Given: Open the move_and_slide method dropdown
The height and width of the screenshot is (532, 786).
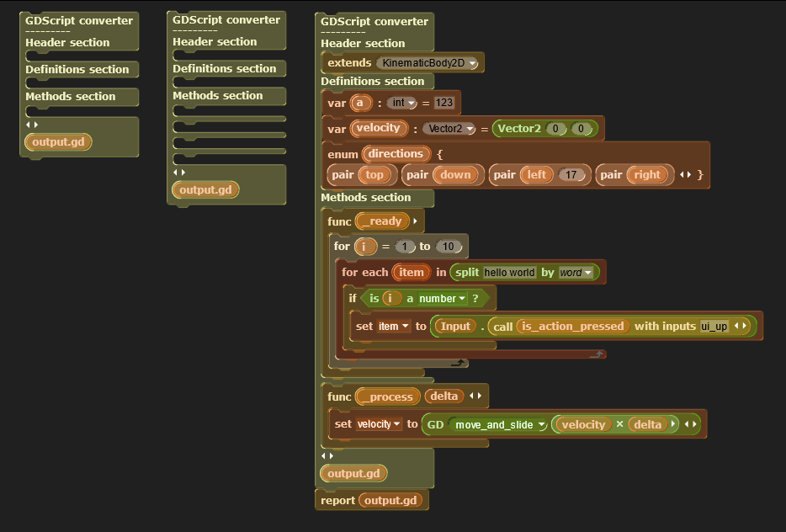Looking at the screenshot, I should [x=541, y=425].
